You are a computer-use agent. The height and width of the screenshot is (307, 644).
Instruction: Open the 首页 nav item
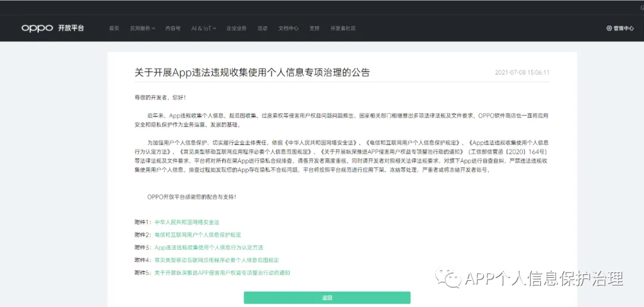pyautogui.click(x=114, y=29)
